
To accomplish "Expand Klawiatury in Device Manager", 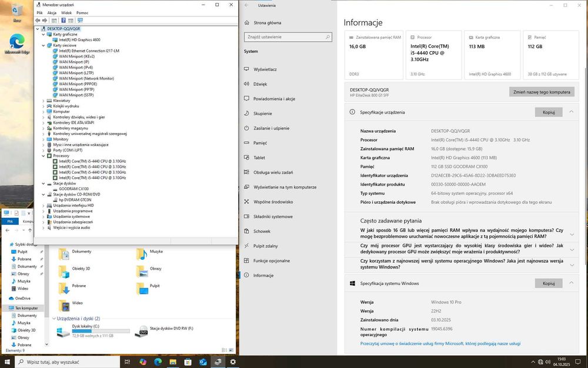I will [x=43, y=101].
